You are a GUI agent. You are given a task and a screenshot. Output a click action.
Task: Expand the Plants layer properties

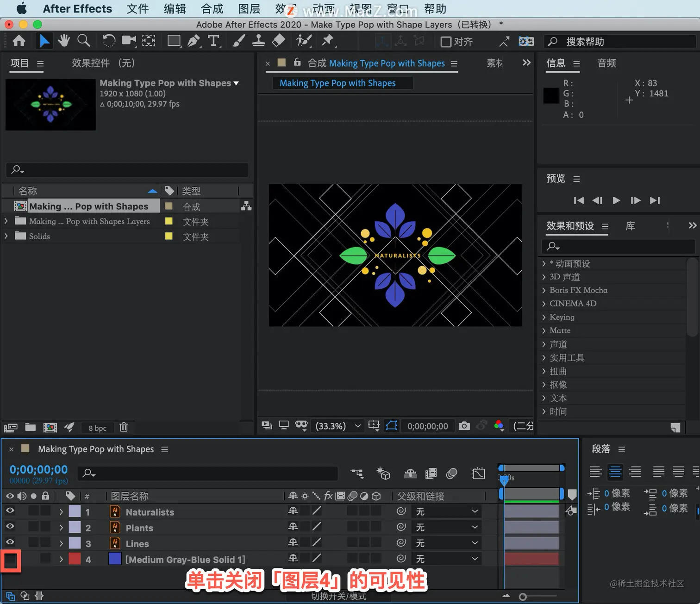pyautogui.click(x=61, y=527)
